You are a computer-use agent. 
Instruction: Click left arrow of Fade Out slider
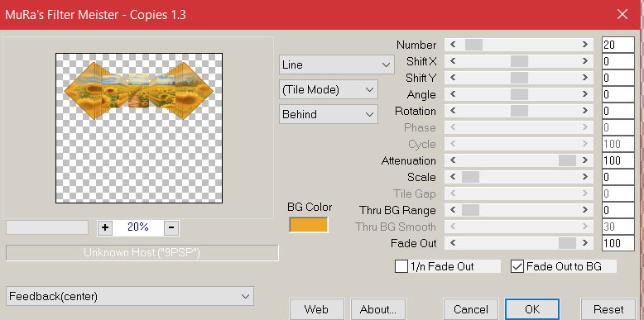click(453, 243)
